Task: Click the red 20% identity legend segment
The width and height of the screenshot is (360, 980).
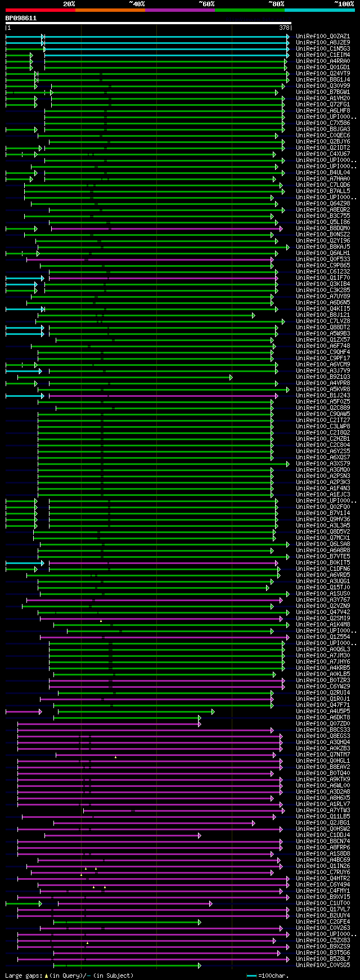Action: 40,10
